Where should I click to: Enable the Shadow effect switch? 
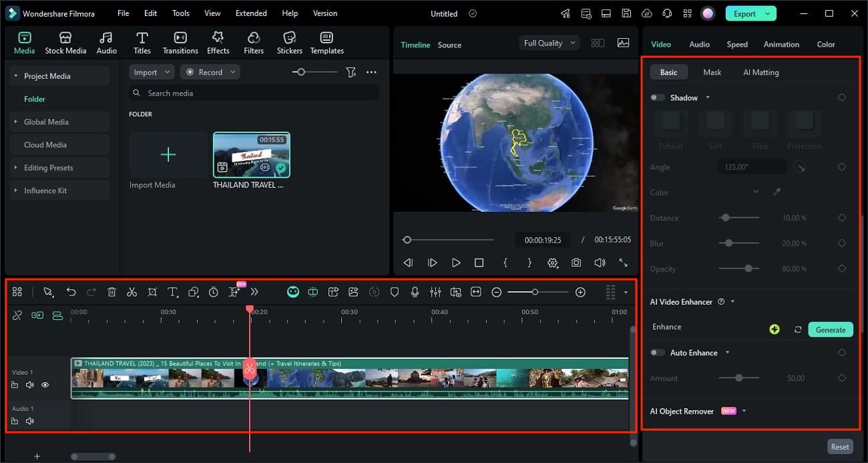point(656,97)
